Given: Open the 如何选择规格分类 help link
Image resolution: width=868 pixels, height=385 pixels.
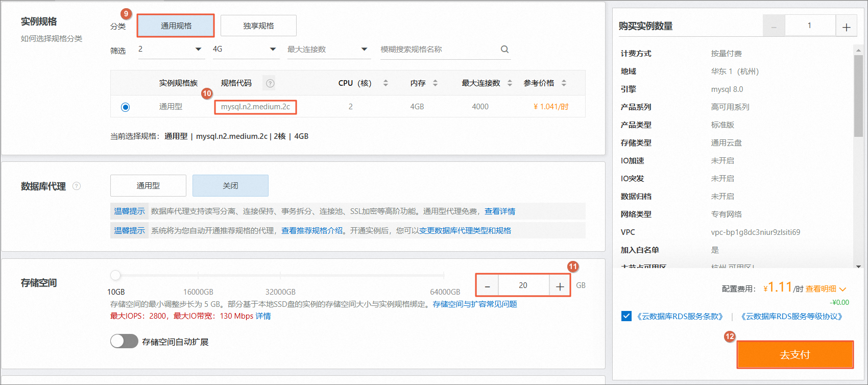Looking at the screenshot, I should [52, 39].
